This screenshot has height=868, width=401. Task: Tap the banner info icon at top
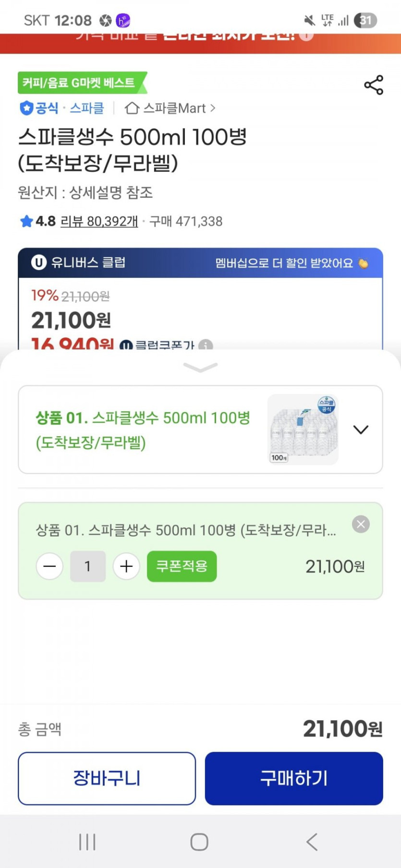[307, 36]
